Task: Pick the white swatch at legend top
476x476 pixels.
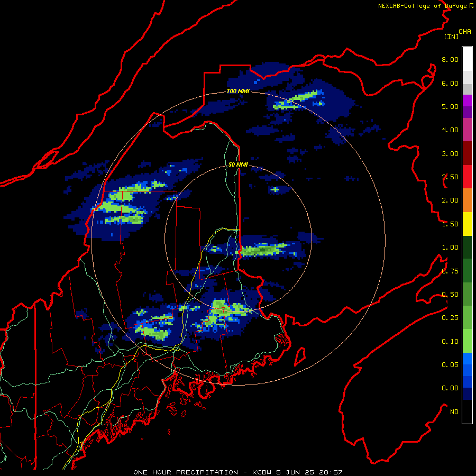Action: point(467,59)
